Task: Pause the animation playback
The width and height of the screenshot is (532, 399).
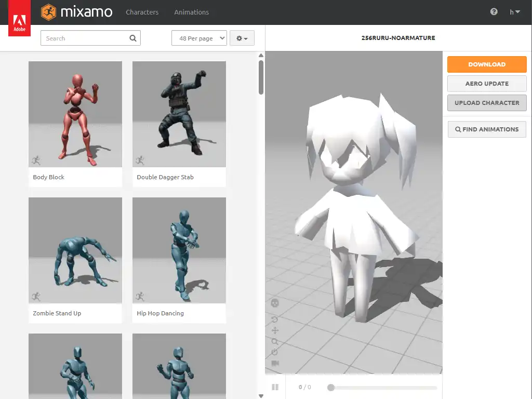Action: tap(275, 387)
